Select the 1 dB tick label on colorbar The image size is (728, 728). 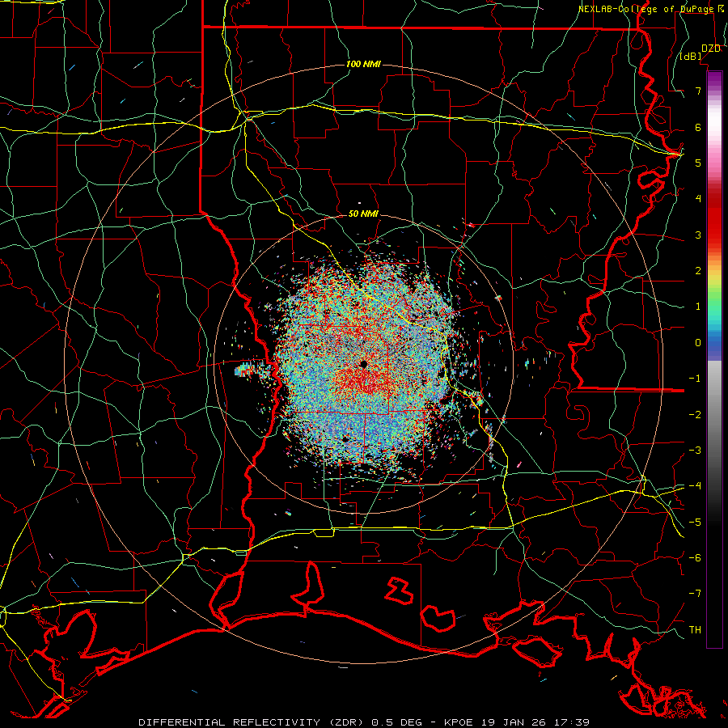coord(698,307)
